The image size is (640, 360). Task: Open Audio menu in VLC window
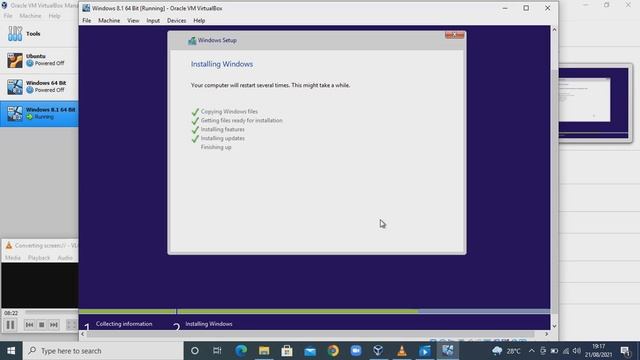pyautogui.click(x=65, y=258)
